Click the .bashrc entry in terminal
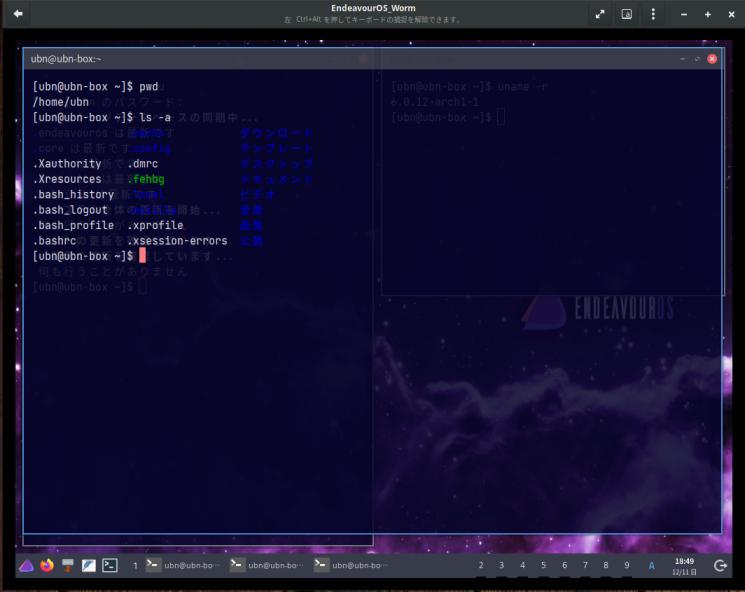Image resolution: width=745 pixels, height=592 pixels. click(55, 241)
